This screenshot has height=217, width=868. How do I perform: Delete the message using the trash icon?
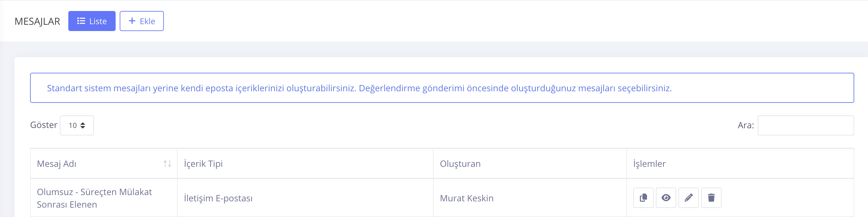(x=711, y=198)
